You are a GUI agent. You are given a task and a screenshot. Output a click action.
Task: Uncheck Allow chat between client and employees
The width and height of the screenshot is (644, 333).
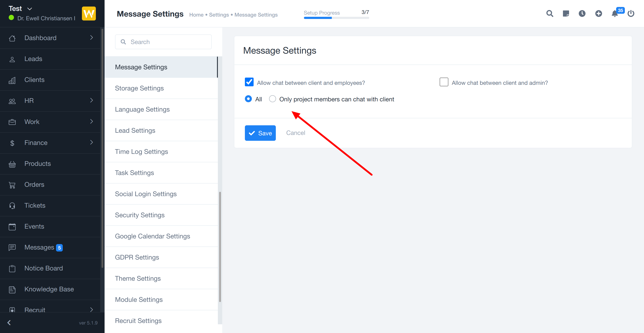[x=249, y=82]
